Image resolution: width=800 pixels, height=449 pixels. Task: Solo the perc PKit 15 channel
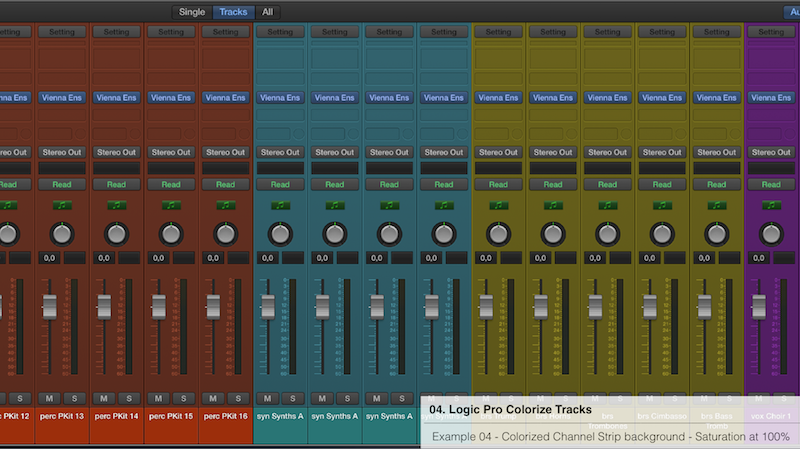point(184,398)
